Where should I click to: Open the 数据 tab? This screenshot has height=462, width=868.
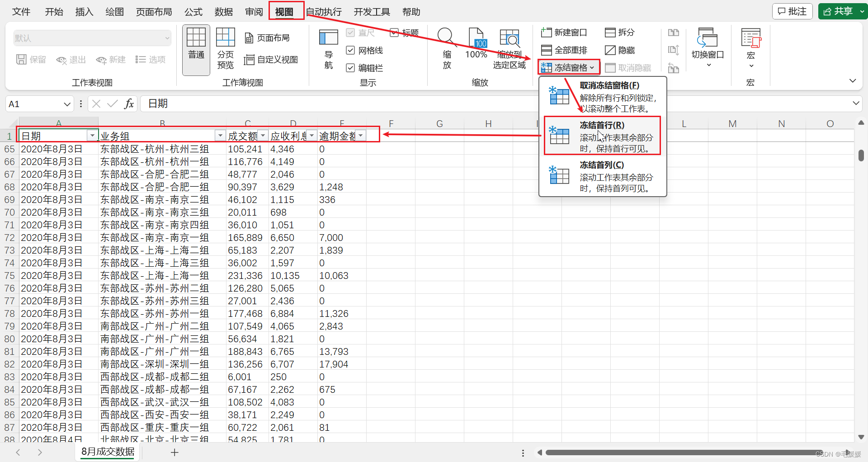coord(224,12)
